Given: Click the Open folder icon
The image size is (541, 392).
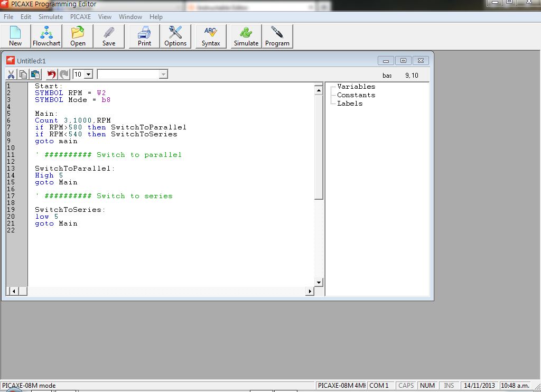Looking at the screenshot, I should coord(78,36).
